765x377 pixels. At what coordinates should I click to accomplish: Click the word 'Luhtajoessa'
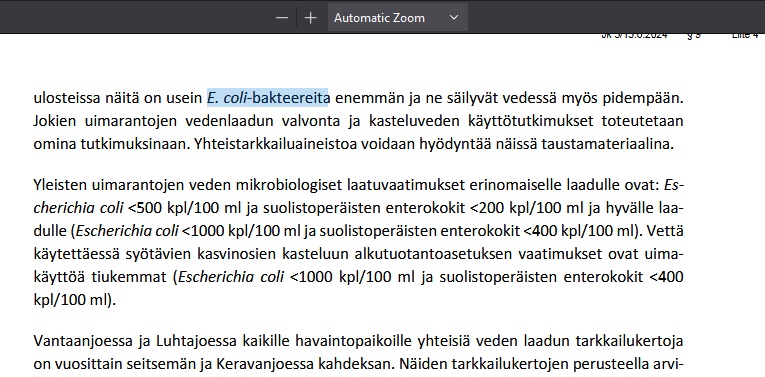196,340
